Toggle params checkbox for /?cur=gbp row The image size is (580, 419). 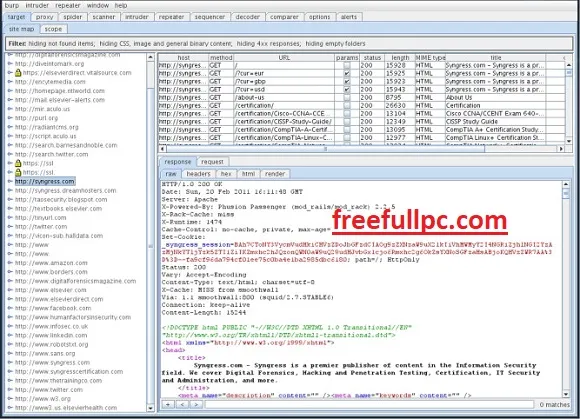point(347,81)
